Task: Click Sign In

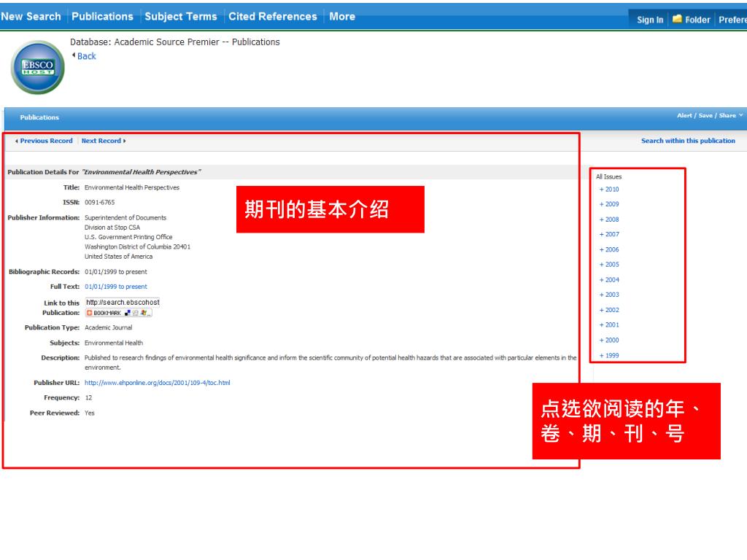Action: tap(650, 20)
